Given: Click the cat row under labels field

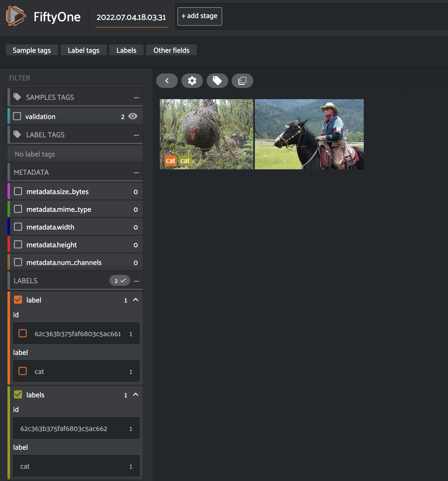Looking at the screenshot, I should (x=76, y=466).
